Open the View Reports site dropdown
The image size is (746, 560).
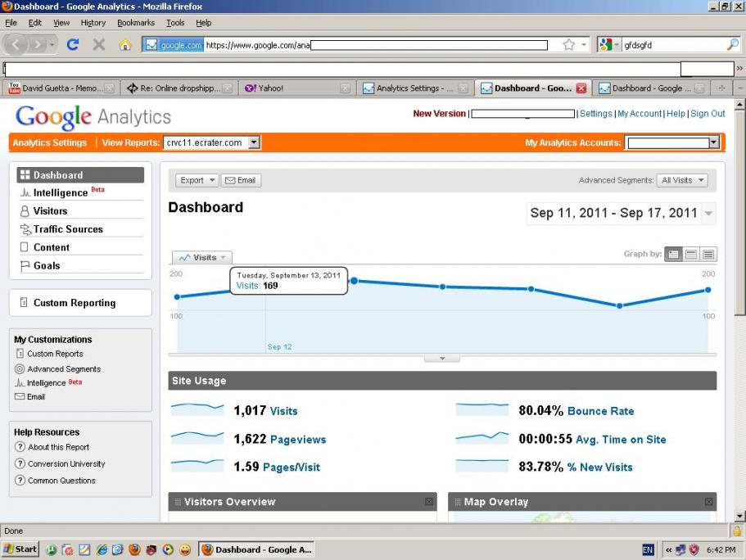click(212, 142)
